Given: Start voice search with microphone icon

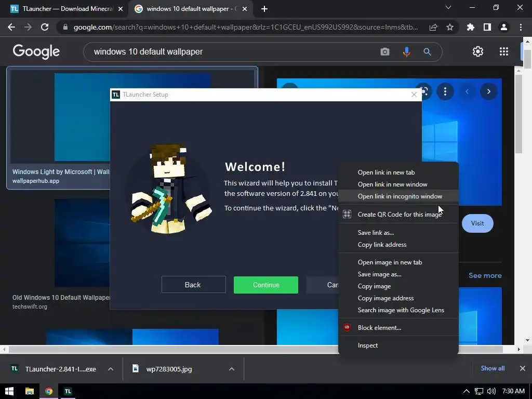Looking at the screenshot, I should click(x=406, y=51).
